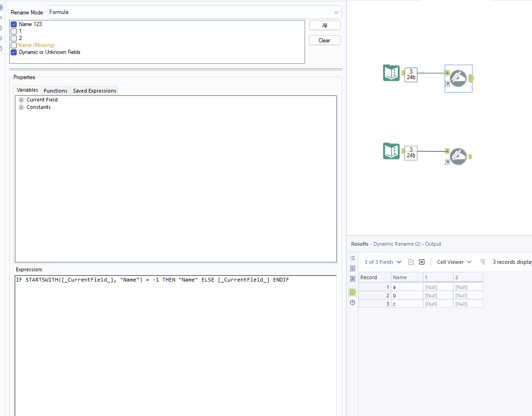Click the Clear button

click(x=325, y=40)
